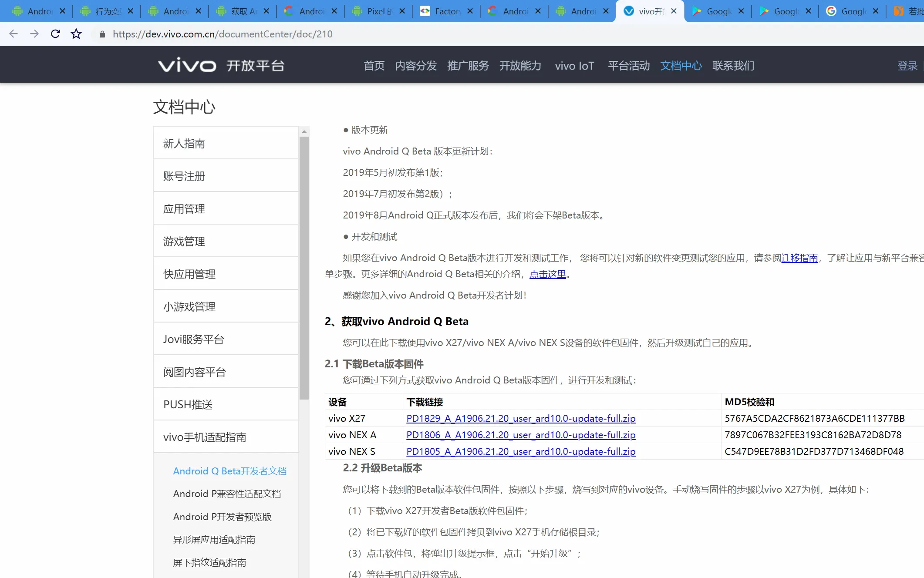Viewport: 924px width, 578px height.
Task: Click the sidebar scrollbar up arrow
Action: tap(304, 131)
